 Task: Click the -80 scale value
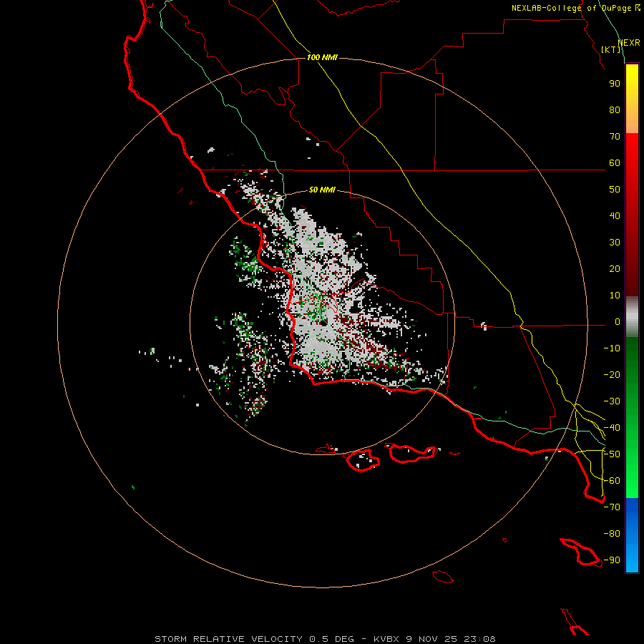click(612, 534)
